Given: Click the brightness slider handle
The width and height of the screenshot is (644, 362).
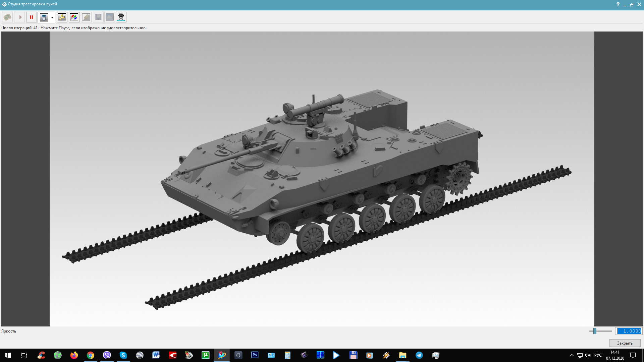Looking at the screenshot, I should pyautogui.click(x=595, y=331).
